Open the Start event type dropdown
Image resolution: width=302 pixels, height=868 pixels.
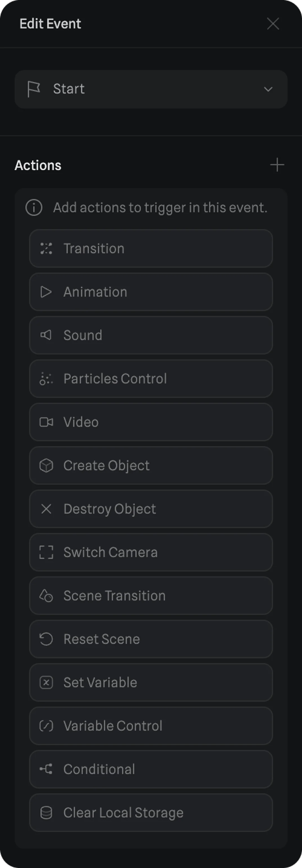151,89
